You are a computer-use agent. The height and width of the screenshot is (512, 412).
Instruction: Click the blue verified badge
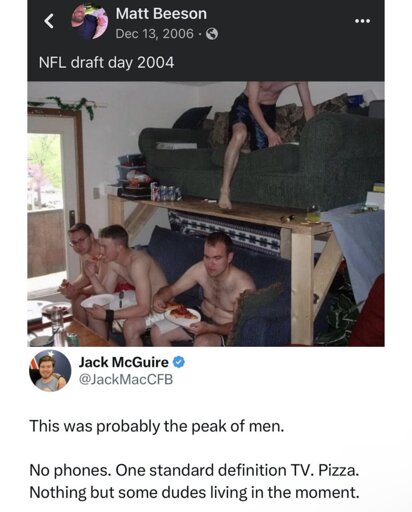coord(179,362)
